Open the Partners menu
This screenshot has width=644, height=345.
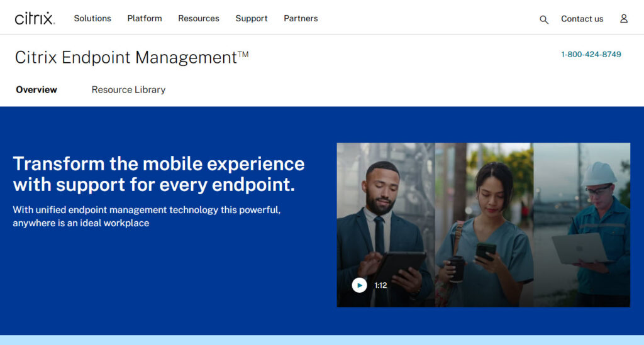301,18
